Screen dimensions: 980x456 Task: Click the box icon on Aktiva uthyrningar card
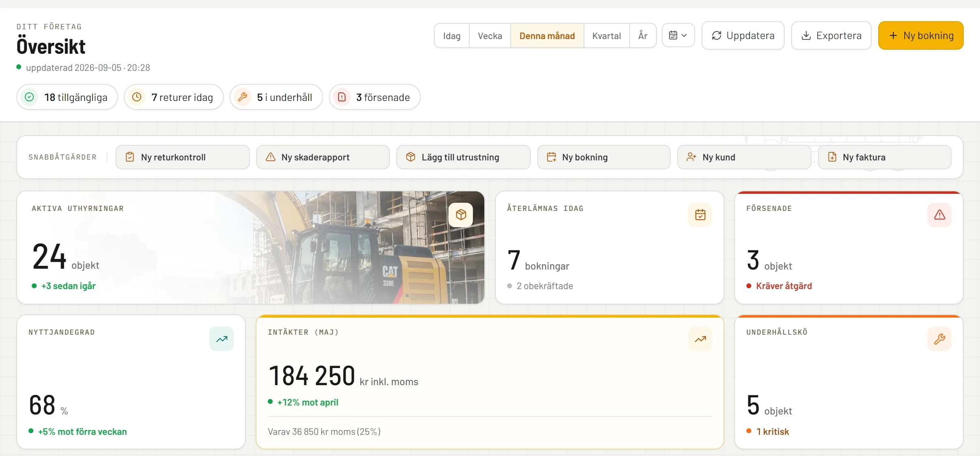(461, 215)
